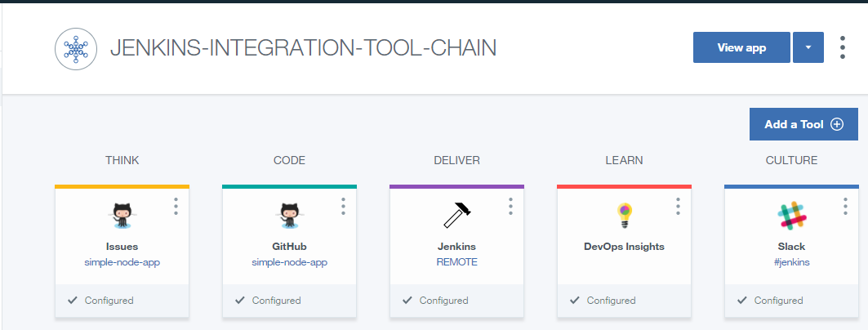
Task: Open the Jenkins card three-dot menu
Action: point(510,206)
